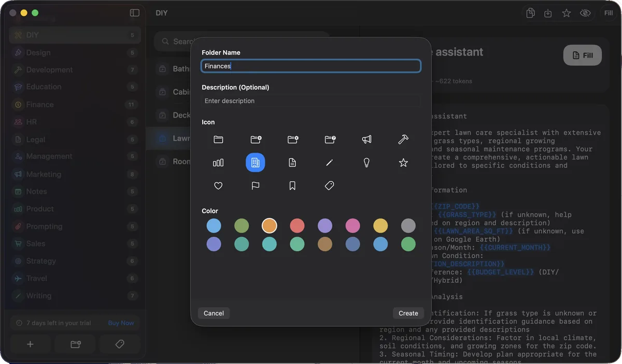Open the Education folder in sidebar
This screenshot has height=364, width=622.
(x=75, y=87)
